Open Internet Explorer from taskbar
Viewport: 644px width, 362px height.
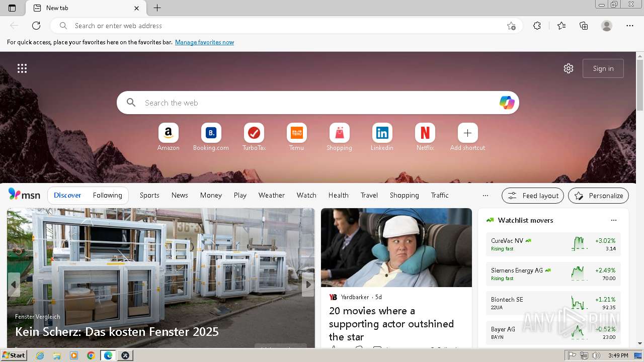point(40,355)
